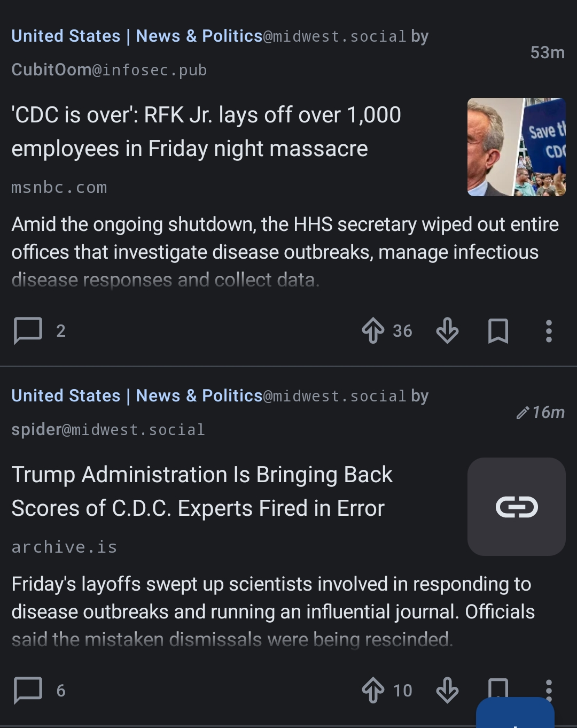Click the msnbc.com source domain
This screenshot has height=728, width=577.
pyautogui.click(x=59, y=188)
